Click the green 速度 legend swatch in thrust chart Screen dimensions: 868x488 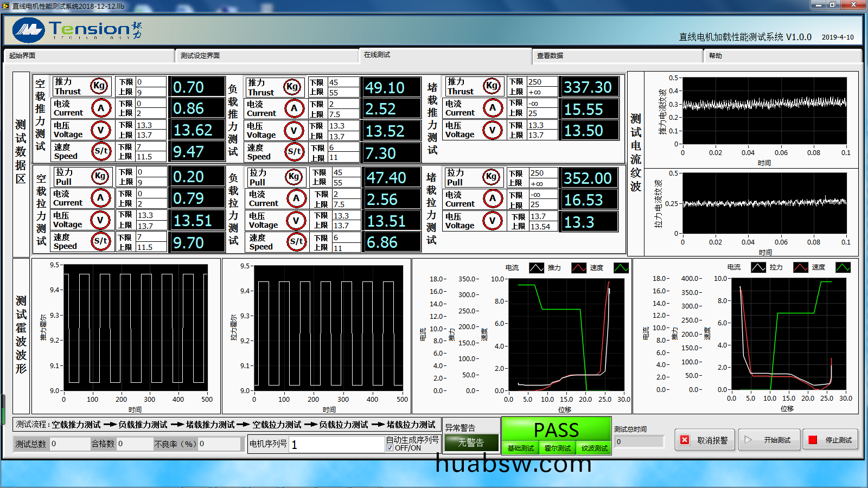coord(621,268)
